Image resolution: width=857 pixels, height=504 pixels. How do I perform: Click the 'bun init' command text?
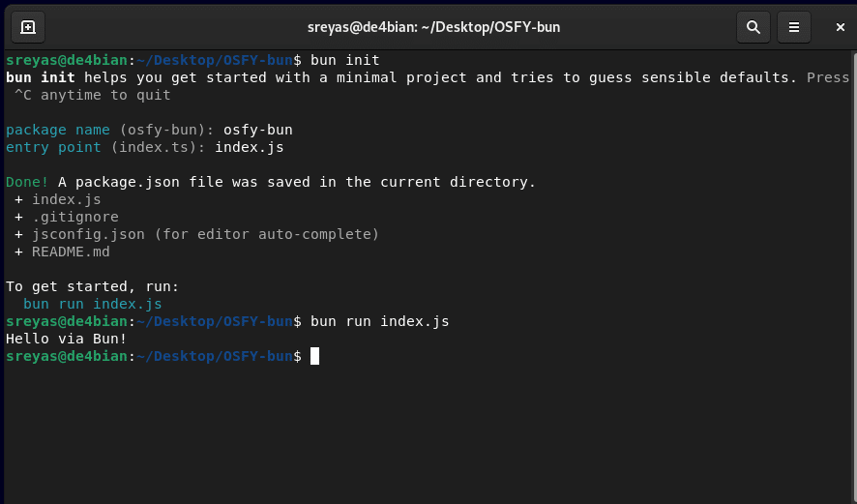pos(344,60)
